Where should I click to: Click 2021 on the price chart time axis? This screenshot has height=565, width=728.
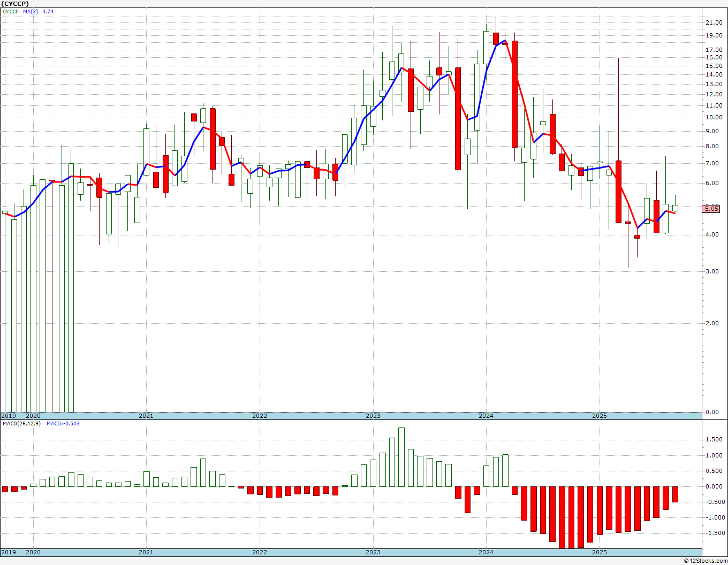(146, 416)
